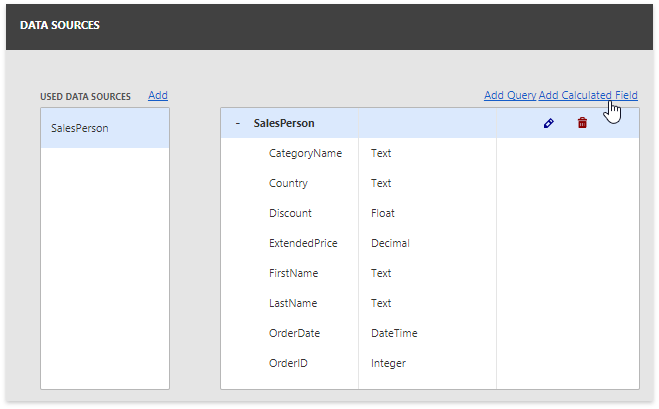The image size is (659, 409).
Task: Select the CategoryName field row
Action: pos(305,154)
